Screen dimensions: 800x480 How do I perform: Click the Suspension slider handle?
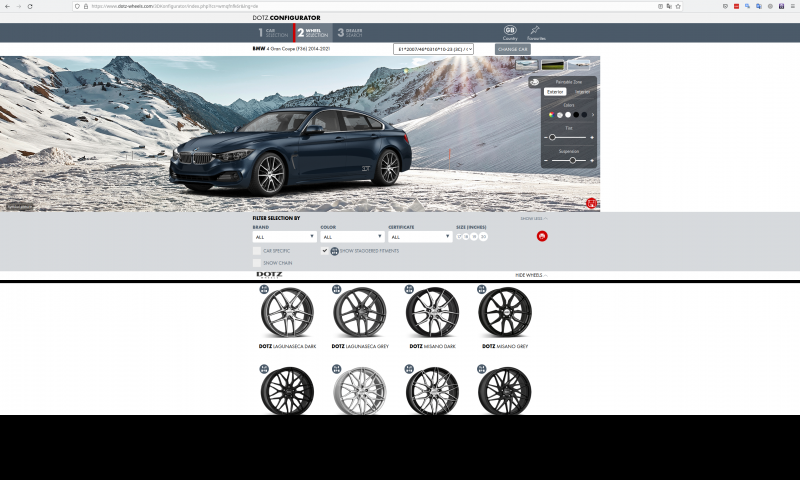[572, 161]
